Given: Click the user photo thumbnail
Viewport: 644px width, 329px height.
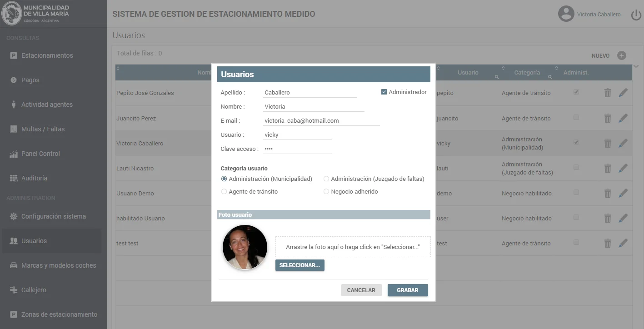Looking at the screenshot, I should click(x=245, y=247).
